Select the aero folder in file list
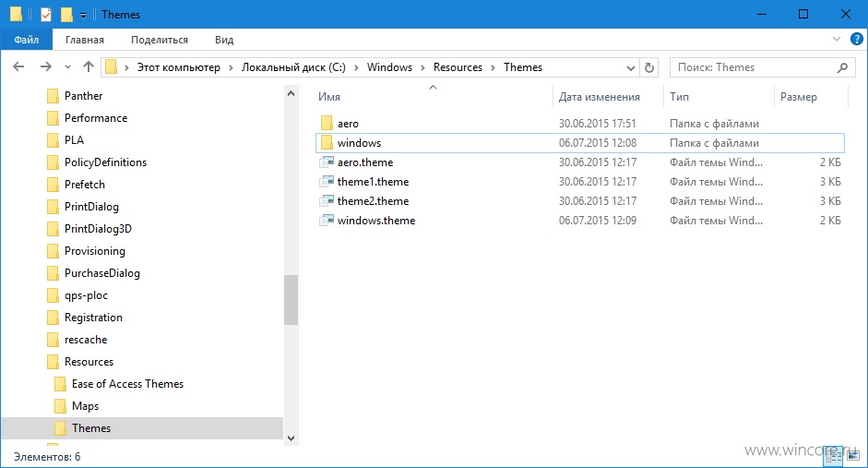 [x=579, y=124]
